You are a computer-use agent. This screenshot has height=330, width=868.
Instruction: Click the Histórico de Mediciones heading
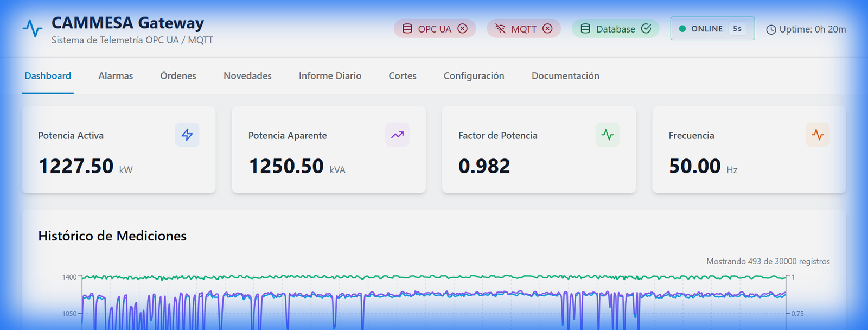112,236
